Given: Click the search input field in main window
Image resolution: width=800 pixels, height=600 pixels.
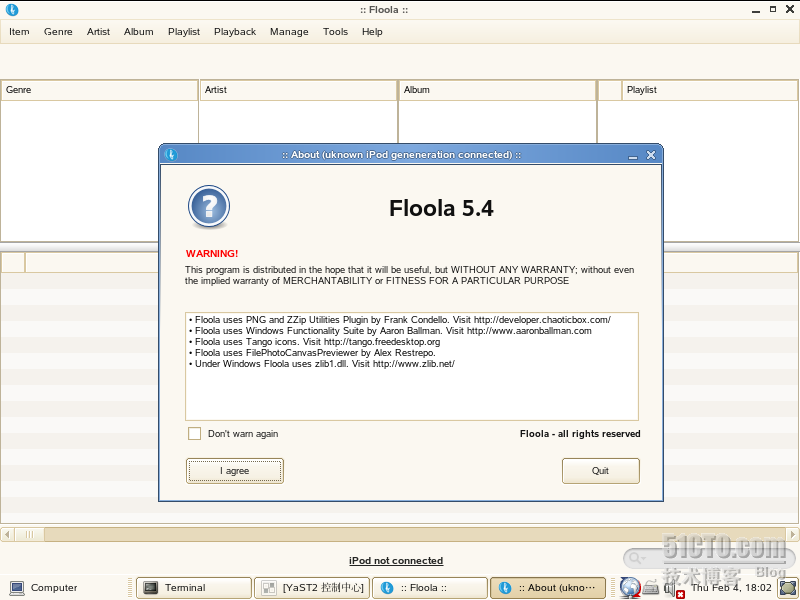Looking at the screenshot, I should 709,558.
